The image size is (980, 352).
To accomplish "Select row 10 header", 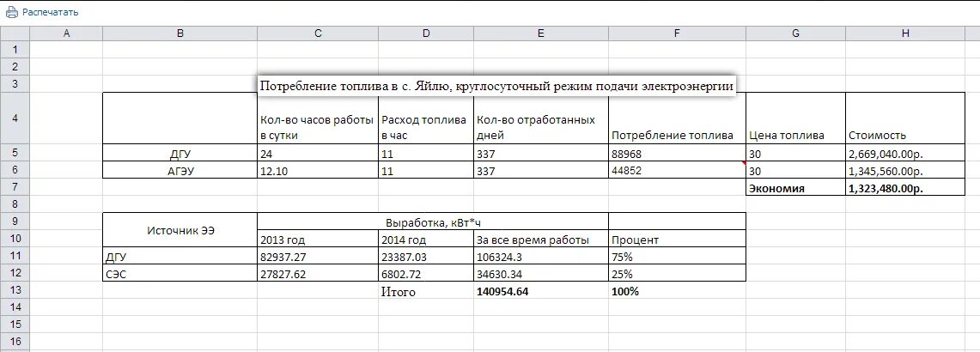I will tap(15, 238).
